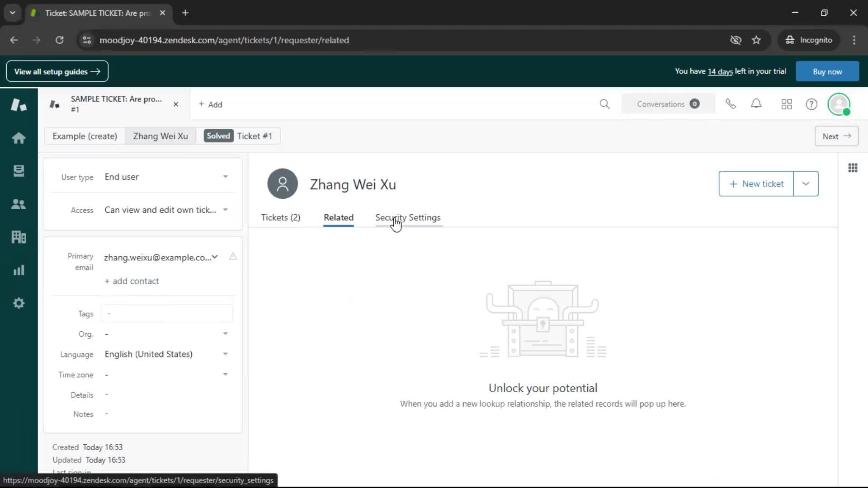View site information icon in address bar
The image size is (868, 488).
87,40
